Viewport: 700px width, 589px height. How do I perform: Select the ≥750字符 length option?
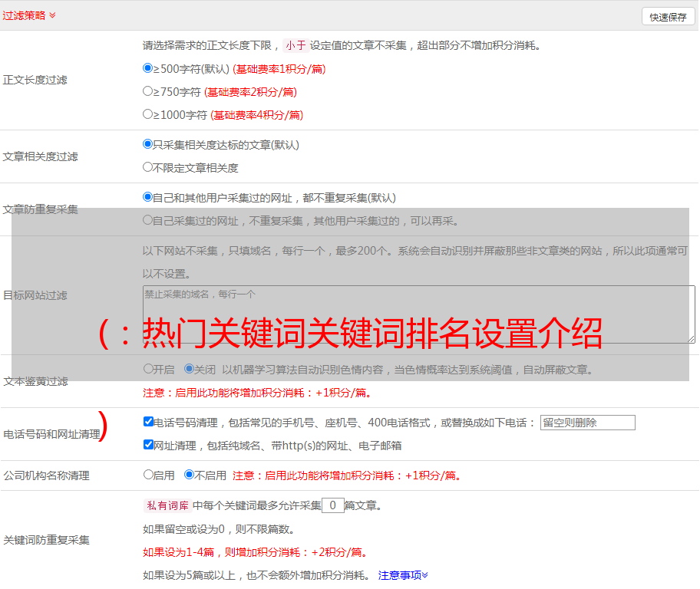pos(148,91)
